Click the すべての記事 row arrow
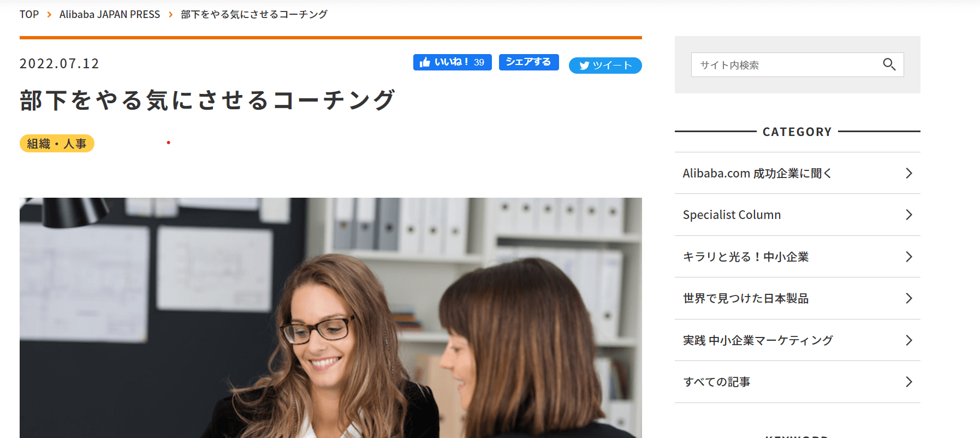 (x=908, y=382)
